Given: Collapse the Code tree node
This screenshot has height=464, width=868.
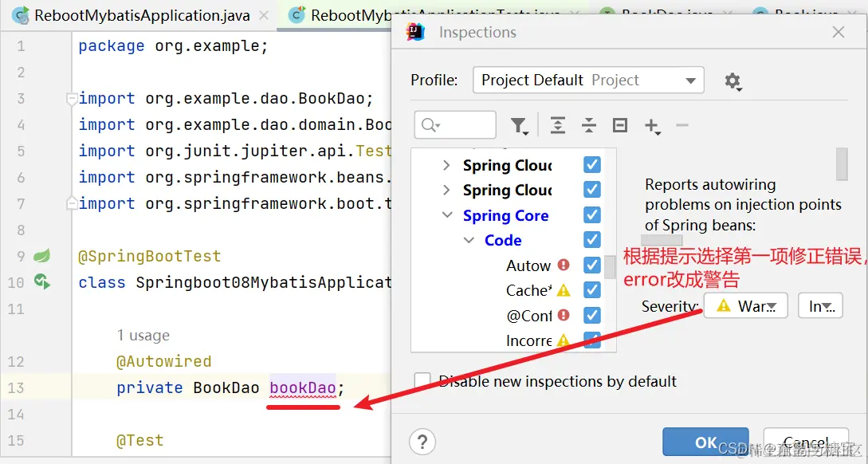Looking at the screenshot, I should (469, 240).
